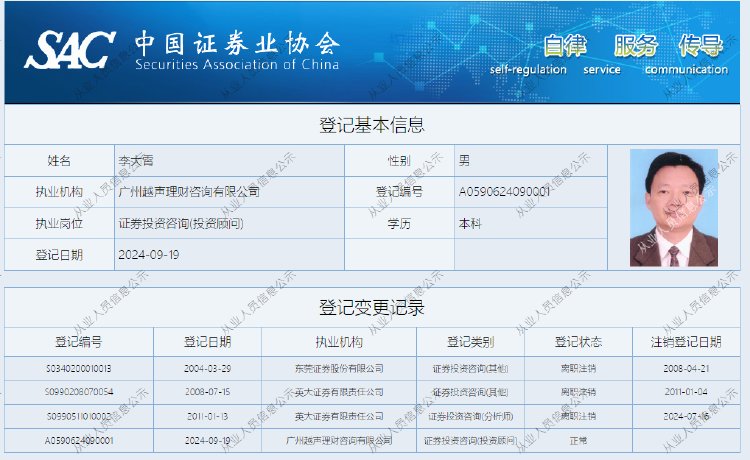Screen dimensions: 750x460
Task: Click the 登记日期 column header in change records
Action: tap(208, 342)
